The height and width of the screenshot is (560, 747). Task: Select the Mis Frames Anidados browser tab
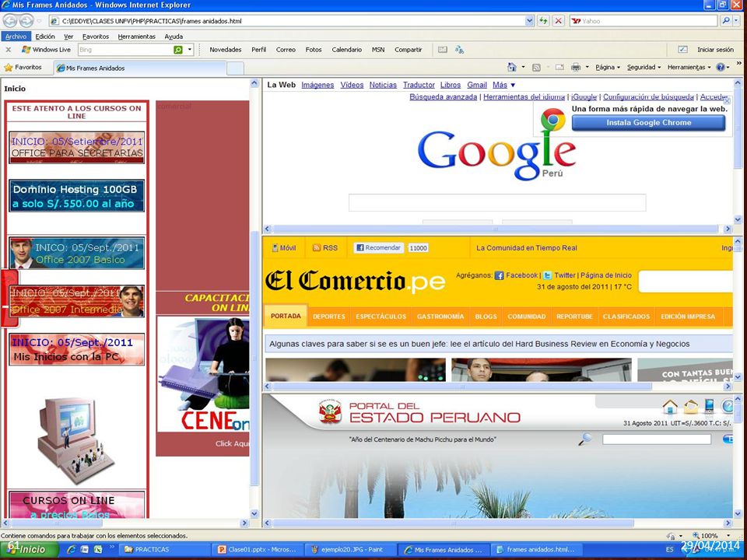pyautogui.click(x=139, y=68)
